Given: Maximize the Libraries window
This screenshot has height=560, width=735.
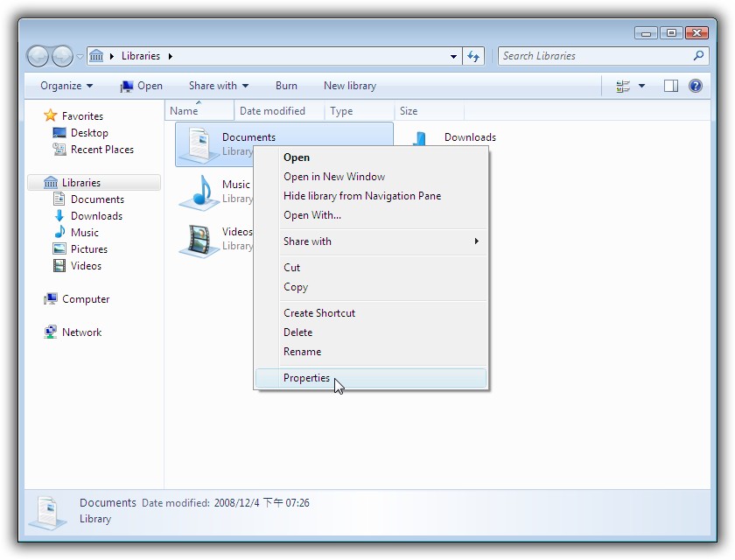Looking at the screenshot, I should click(x=671, y=32).
